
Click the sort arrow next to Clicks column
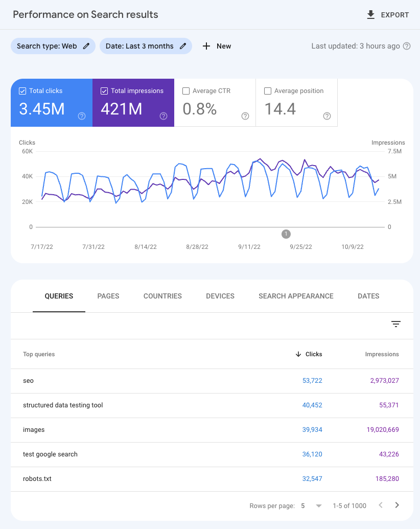[x=299, y=354]
